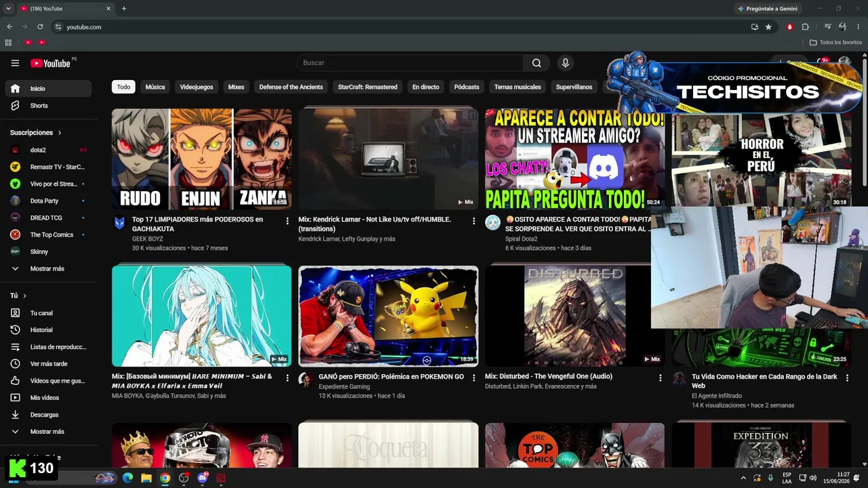Image resolution: width=868 pixels, height=488 pixels.
Task: Go back with the browser back arrow
Action: (9, 27)
